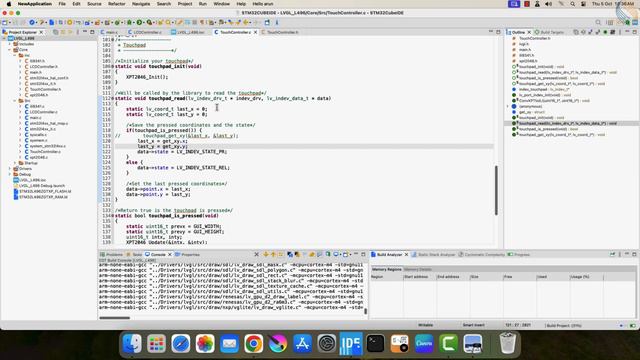Select STM32L496ZGTXP_FLASH.ld in the Project Explorer
640x360 pixels.
[x=45, y=191]
